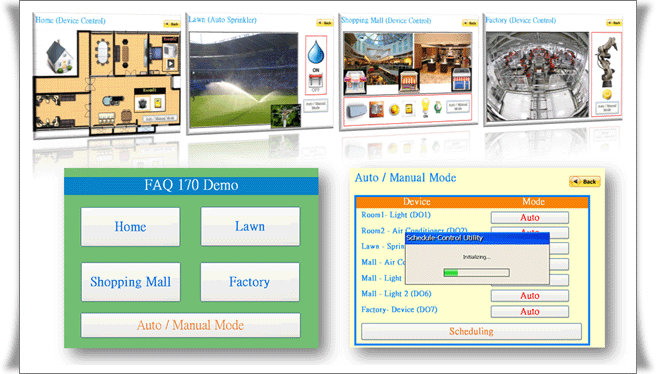Click the robot arm icon in the Factory panel
This screenshot has height=374, width=656.
click(x=607, y=61)
